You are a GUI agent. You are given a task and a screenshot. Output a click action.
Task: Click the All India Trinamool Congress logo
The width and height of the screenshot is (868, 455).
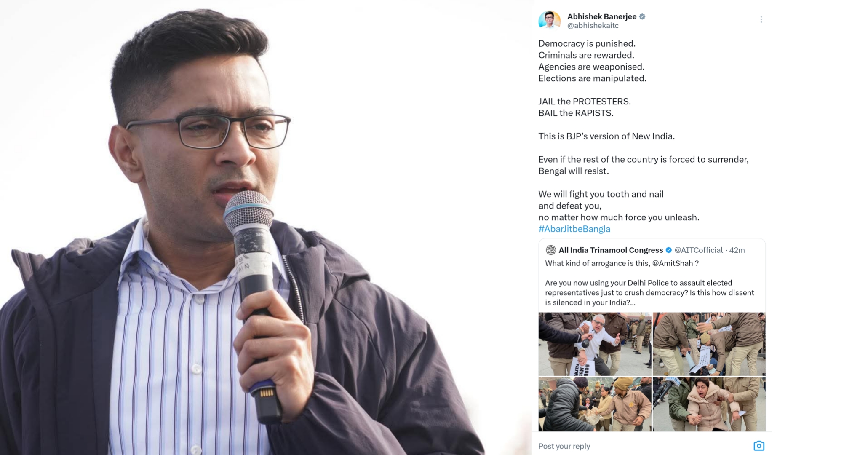point(550,250)
